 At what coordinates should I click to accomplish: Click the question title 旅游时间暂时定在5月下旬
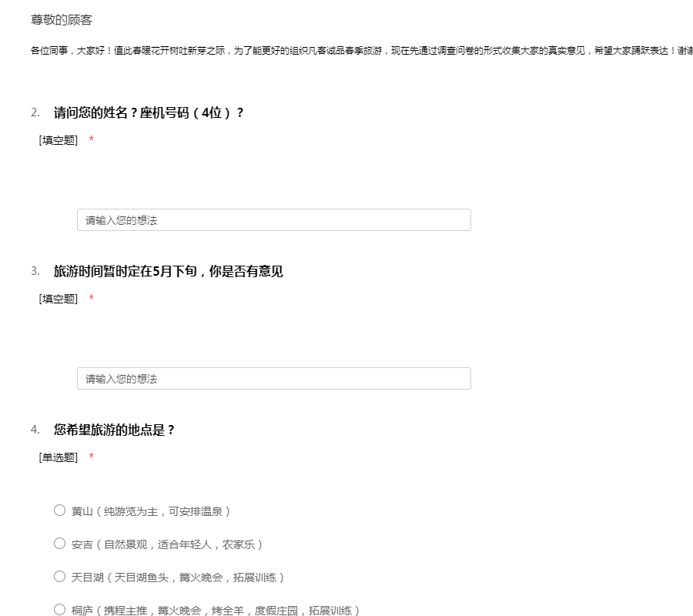168,272
